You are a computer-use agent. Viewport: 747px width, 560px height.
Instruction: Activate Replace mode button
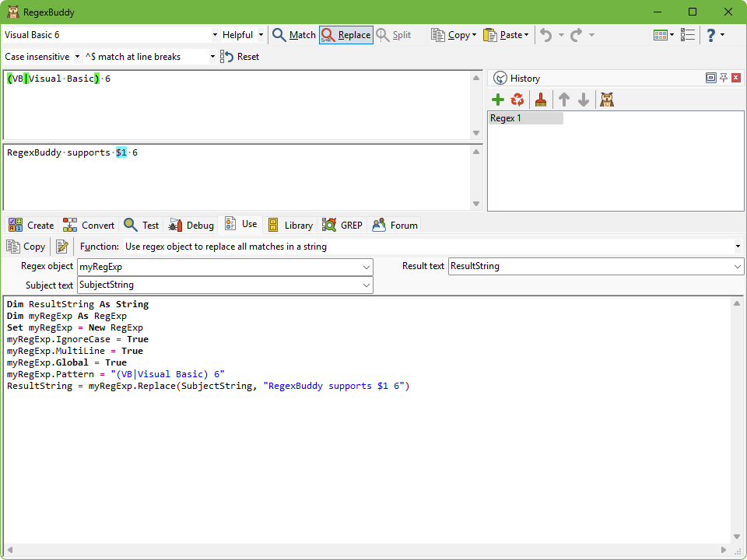tap(345, 35)
